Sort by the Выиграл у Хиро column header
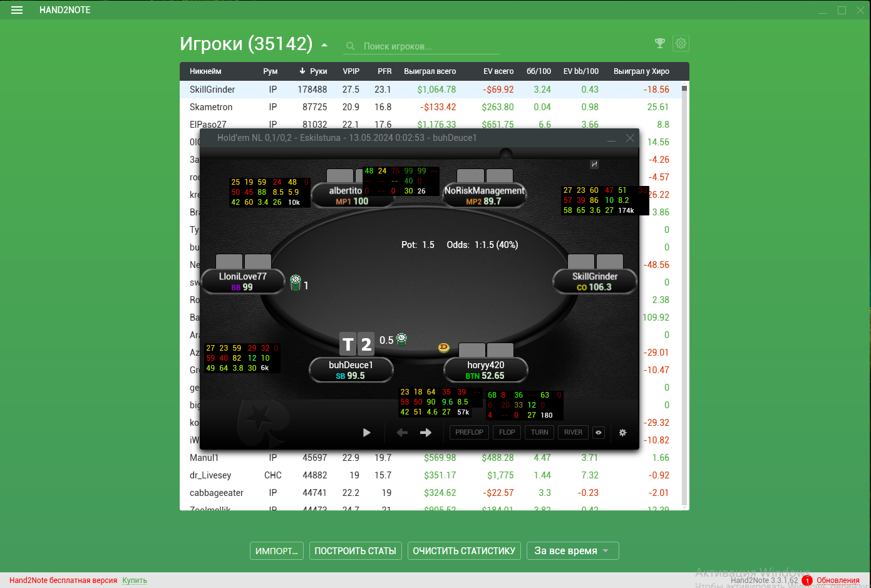This screenshot has height=588, width=871. click(x=642, y=71)
